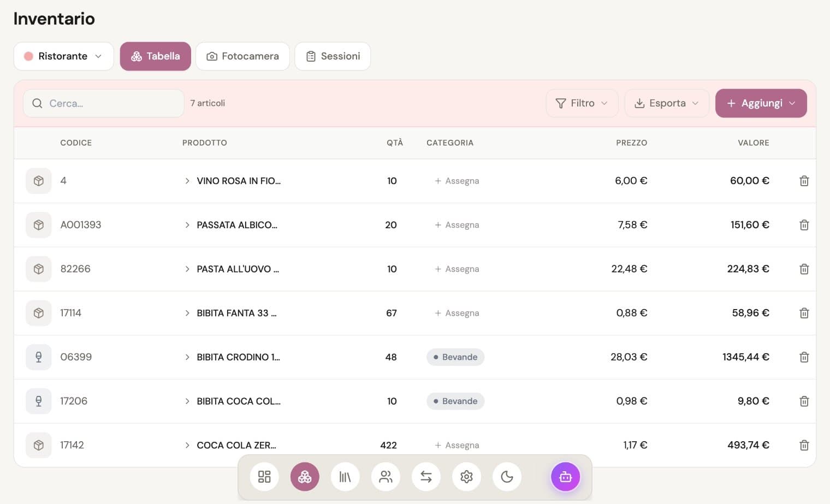Click the PREZZO column header
The width and height of the screenshot is (830, 504).
coord(631,143)
